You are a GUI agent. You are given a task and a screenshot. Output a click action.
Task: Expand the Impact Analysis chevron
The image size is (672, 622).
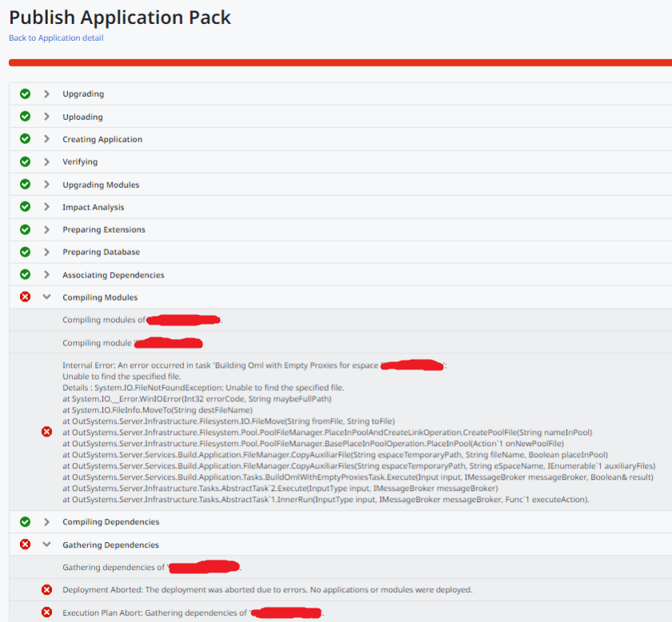(46, 207)
